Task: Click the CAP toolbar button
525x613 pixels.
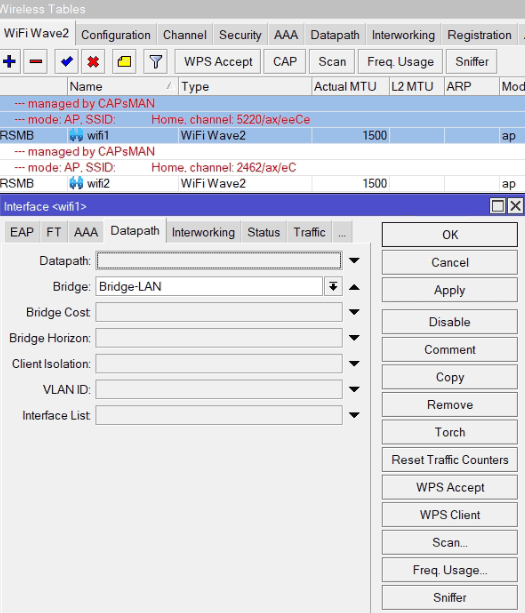Action: (285, 61)
